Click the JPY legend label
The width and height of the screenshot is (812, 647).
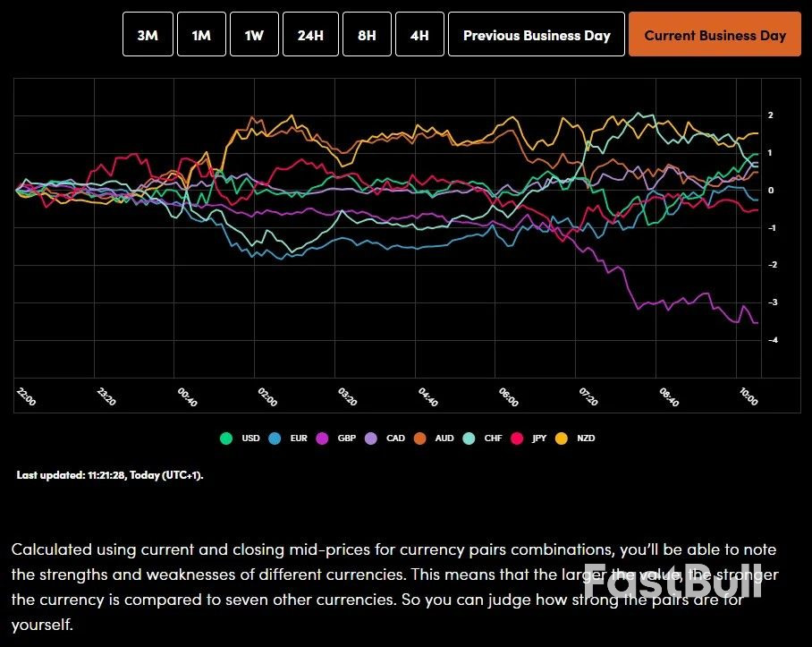point(539,438)
